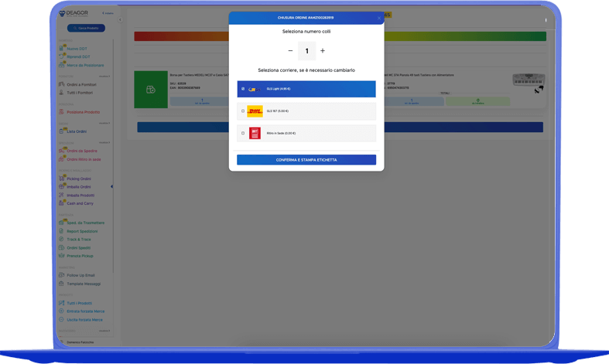The width and height of the screenshot is (609, 364).
Task: Click the Imballa Prodotti icon
Action: [x=61, y=196]
